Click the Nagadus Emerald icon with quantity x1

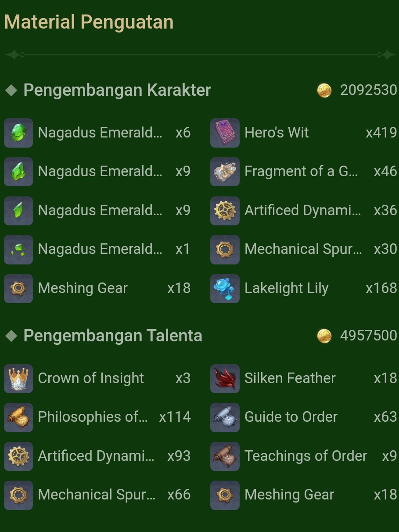click(18, 249)
